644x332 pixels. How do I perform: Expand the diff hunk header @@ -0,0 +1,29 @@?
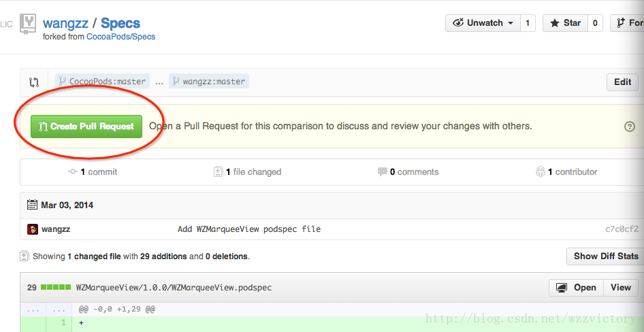click(117, 309)
